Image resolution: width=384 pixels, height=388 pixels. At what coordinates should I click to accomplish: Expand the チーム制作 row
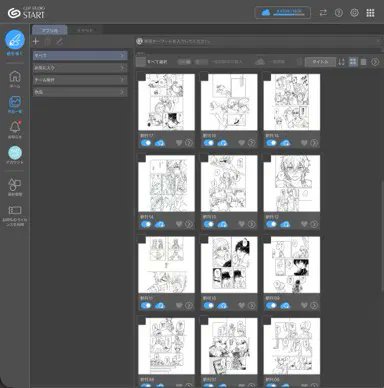pos(80,80)
